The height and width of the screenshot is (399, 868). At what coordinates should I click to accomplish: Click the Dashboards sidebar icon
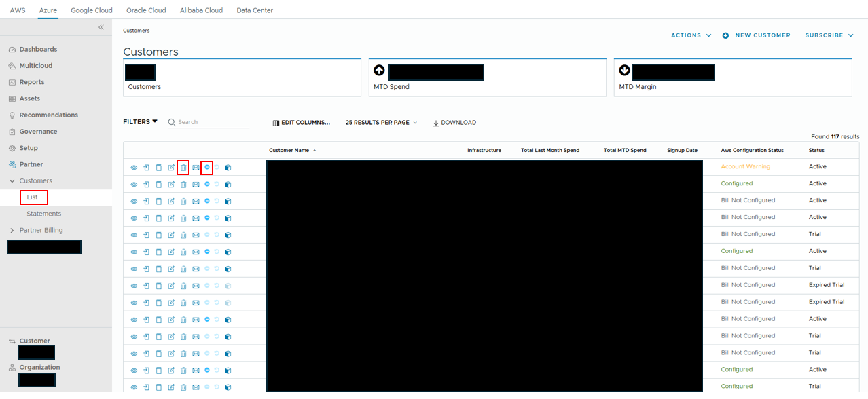12,50
